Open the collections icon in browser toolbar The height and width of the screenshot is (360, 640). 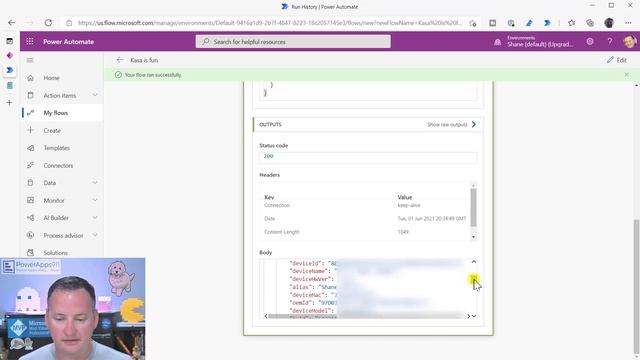click(x=590, y=23)
